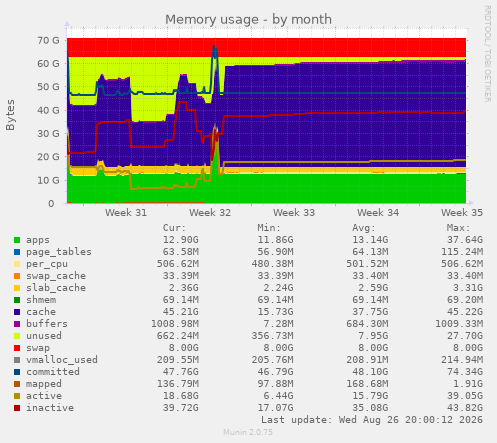This screenshot has height=443, width=497.
Task: Click the cache dark blue legend swatch
Action: (x=17, y=312)
